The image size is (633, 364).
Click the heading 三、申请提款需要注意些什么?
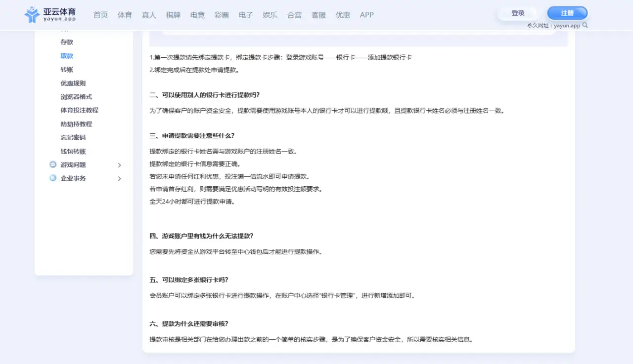tap(192, 135)
